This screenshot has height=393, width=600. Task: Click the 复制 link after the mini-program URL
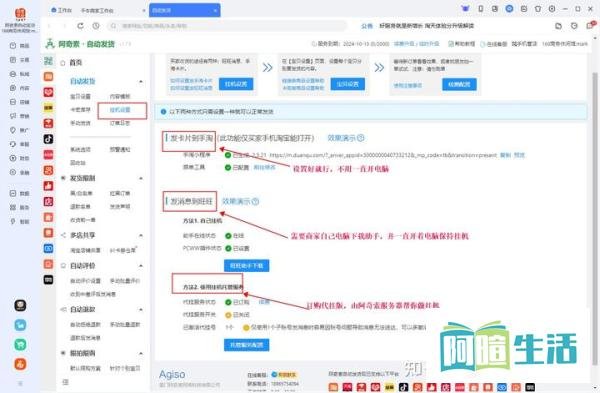coord(505,155)
